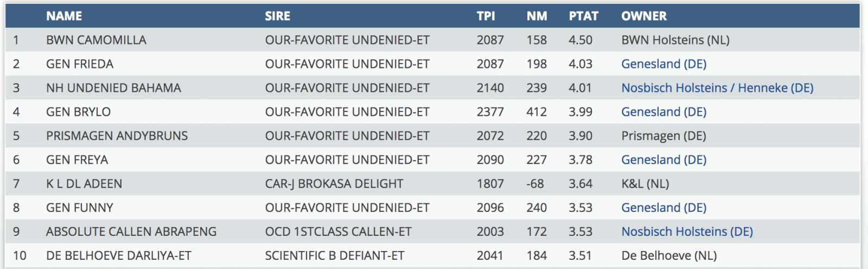The width and height of the screenshot is (868, 269).
Task: Click the PRISMAGEN ANDYBRUNS name
Action: pyautogui.click(x=117, y=136)
